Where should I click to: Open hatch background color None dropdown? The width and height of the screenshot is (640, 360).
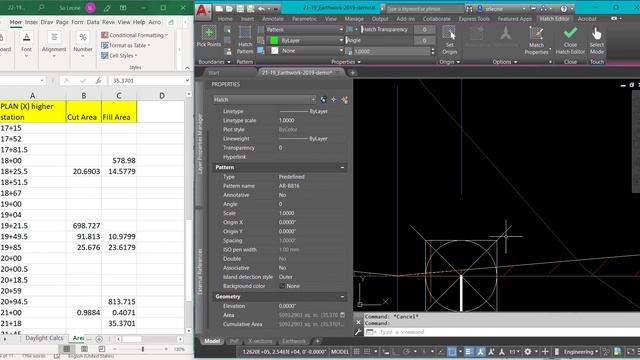click(304, 51)
